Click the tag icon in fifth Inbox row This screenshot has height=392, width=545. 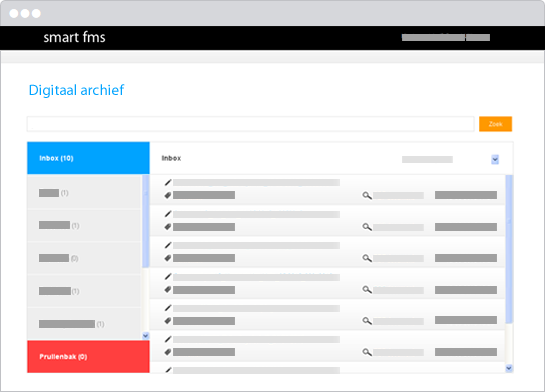[168, 321]
